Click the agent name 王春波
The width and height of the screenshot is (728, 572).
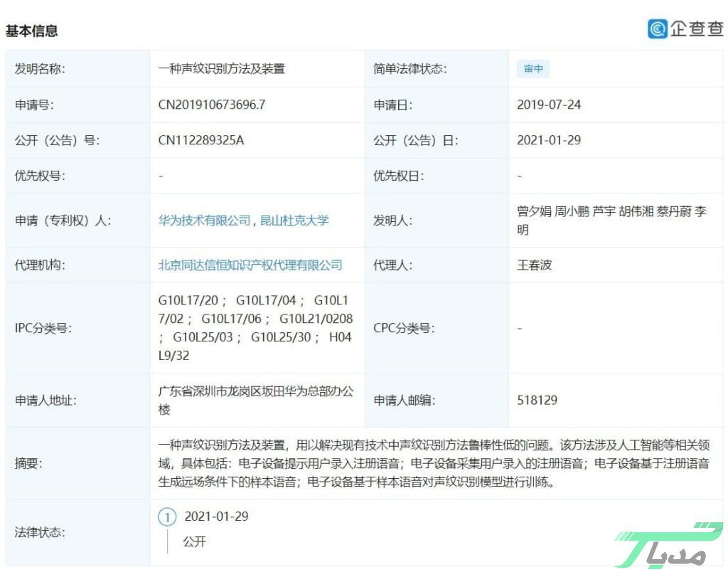[534, 265]
